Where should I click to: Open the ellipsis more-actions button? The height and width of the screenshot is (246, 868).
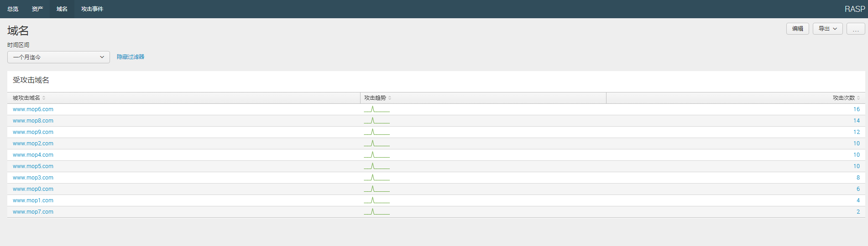pos(856,29)
